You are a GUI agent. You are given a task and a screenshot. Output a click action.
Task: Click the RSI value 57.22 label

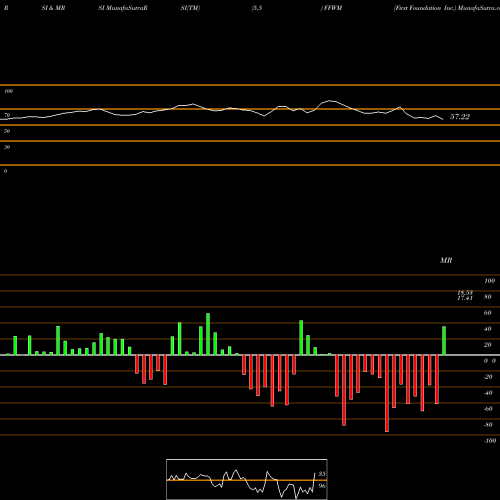coord(460,117)
